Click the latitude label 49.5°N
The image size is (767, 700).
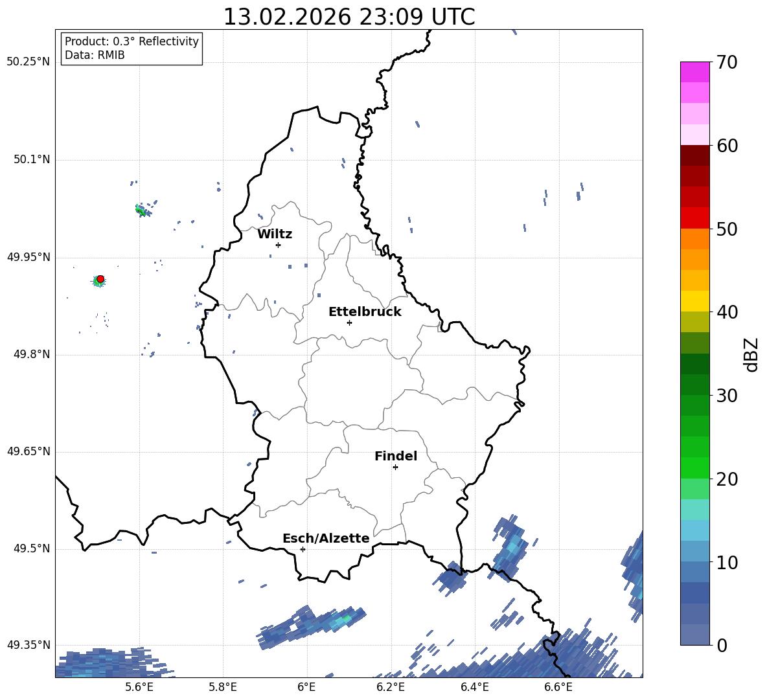click(32, 548)
